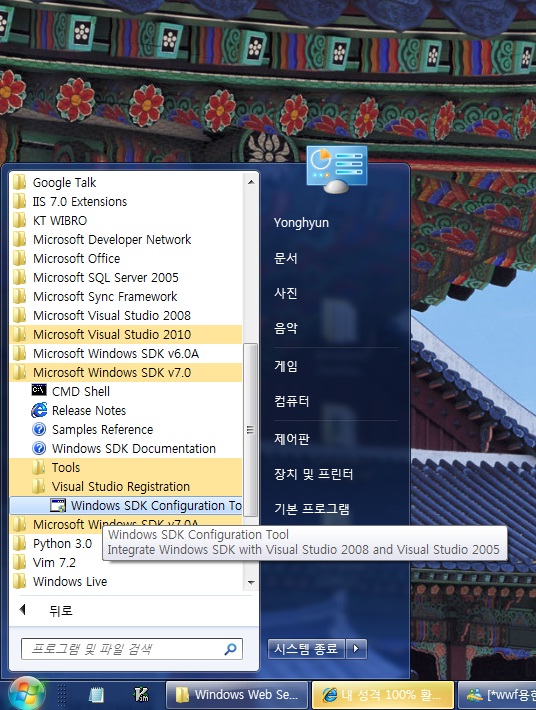Open 제어판 (Control Panel) in the Start menu
Screen dimensions: 536x710
[292, 438]
